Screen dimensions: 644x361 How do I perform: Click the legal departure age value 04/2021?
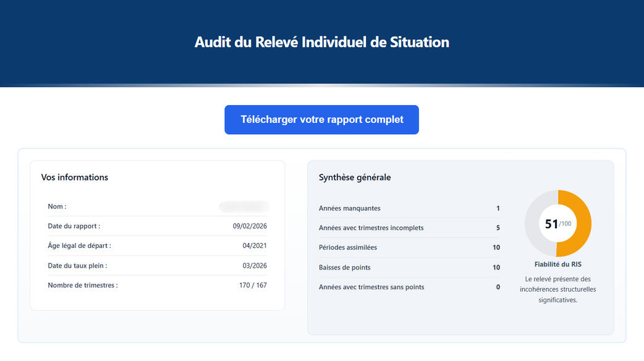coord(255,246)
